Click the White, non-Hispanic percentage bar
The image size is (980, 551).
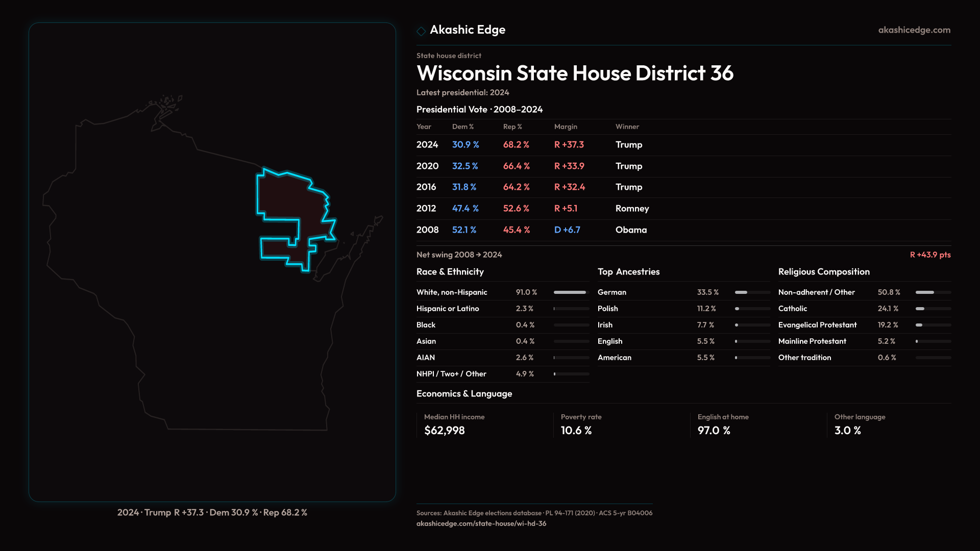coord(571,292)
